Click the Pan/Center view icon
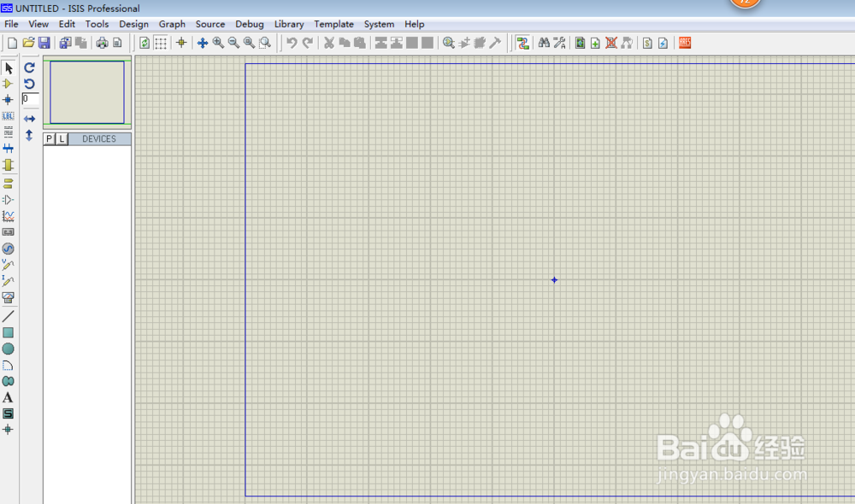 pos(203,43)
